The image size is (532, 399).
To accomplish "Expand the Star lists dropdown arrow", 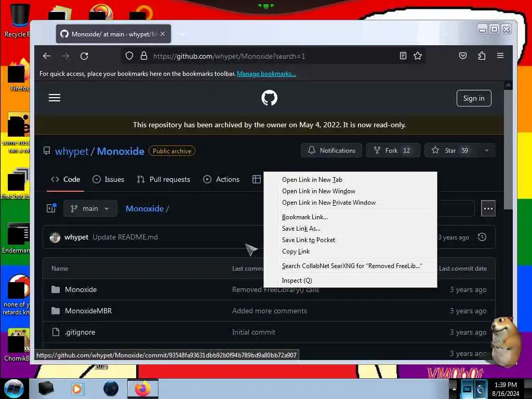I will point(487,150).
